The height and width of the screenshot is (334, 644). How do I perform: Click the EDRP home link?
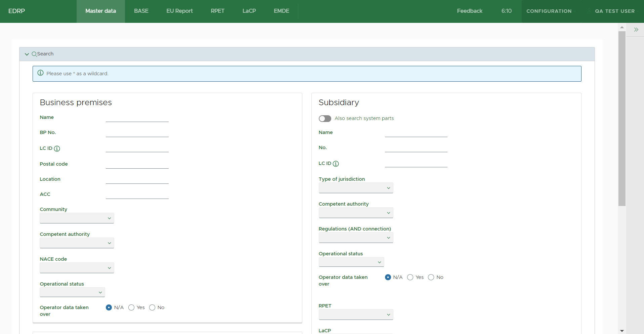coord(16,11)
